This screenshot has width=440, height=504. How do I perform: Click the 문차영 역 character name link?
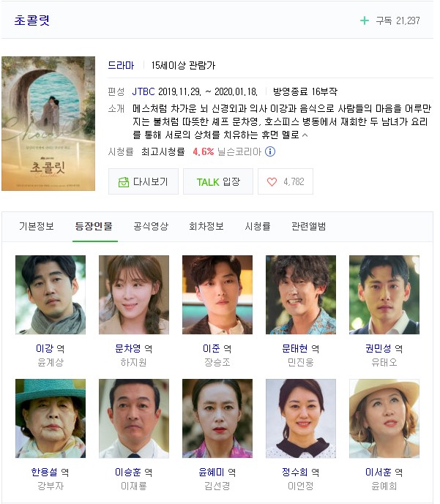point(128,348)
